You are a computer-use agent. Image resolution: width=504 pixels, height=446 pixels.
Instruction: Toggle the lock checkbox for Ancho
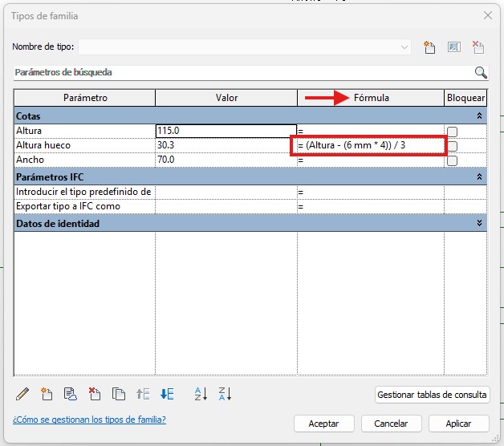453,160
